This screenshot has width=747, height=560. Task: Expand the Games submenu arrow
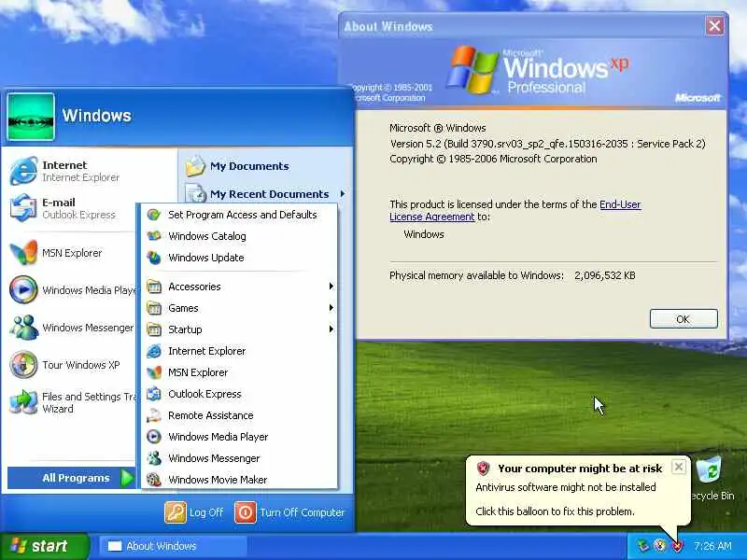(331, 308)
